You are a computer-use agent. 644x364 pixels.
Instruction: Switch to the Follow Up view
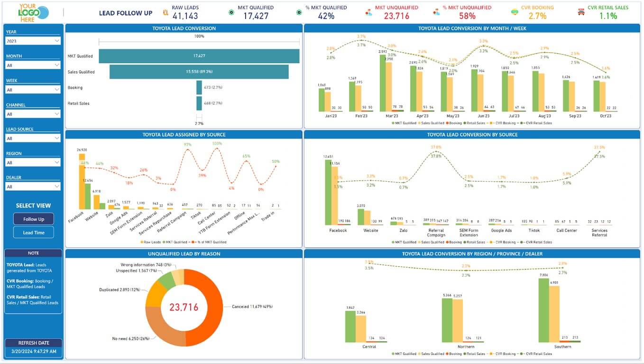(34, 219)
